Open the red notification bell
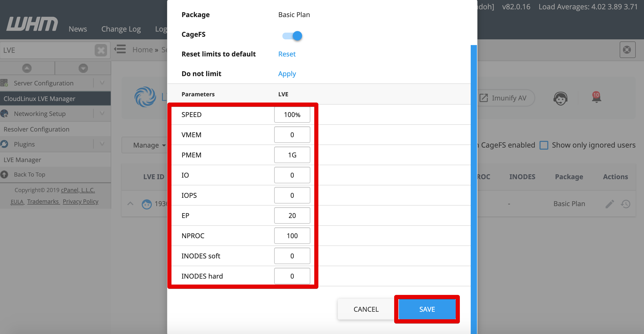644x334 pixels. click(596, 97)
